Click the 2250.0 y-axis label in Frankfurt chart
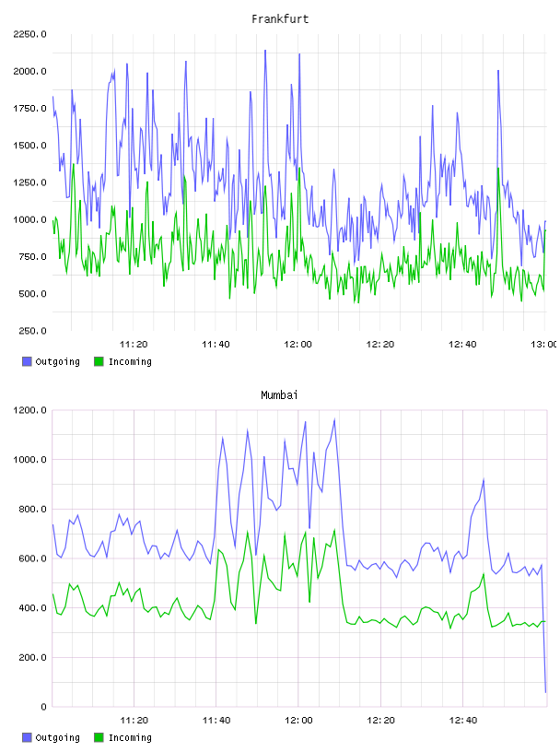This screenshot has width=560, height=752. (29, 34)
